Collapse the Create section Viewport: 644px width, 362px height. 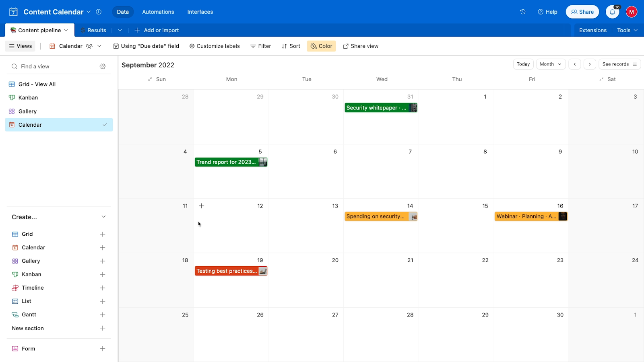coord(103,217)
